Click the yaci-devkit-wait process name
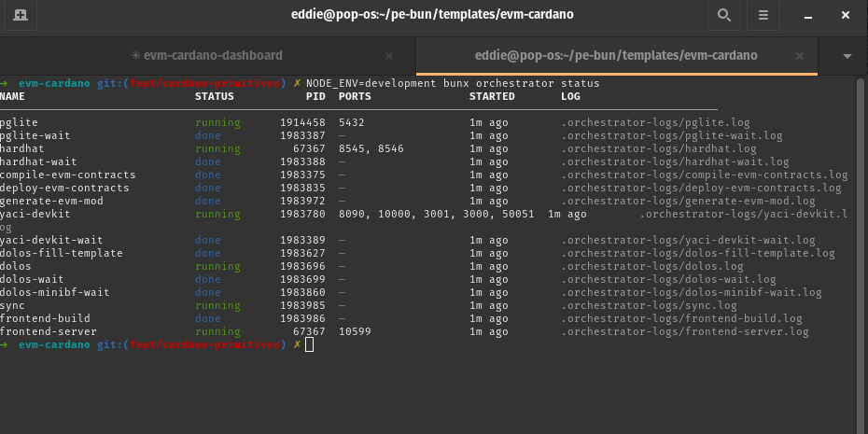 tap(51, 240)
